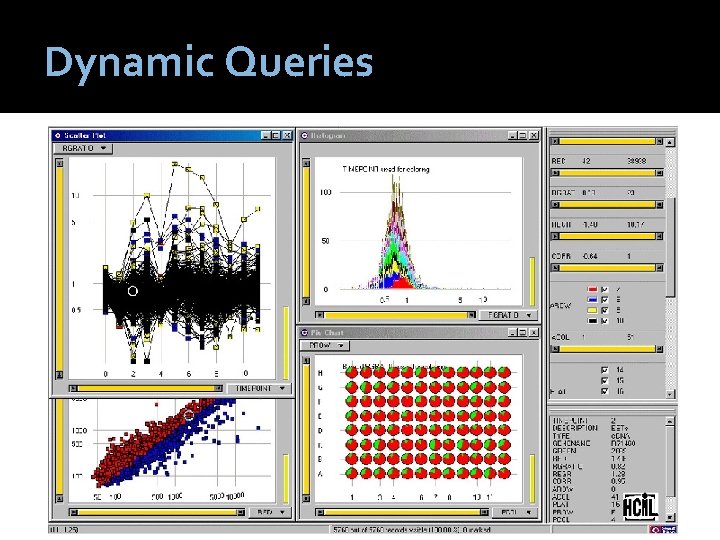
Task: Click the yellow color swatch
Action: point(592,310)
